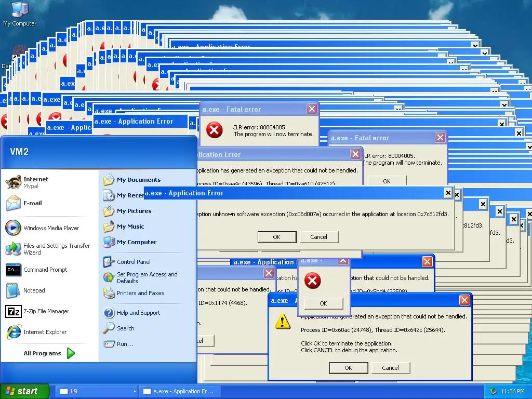Close the front Process ID 0x60ac dialog
The width and height of the screenshot is (532, 399).
[x=464, y=300]
